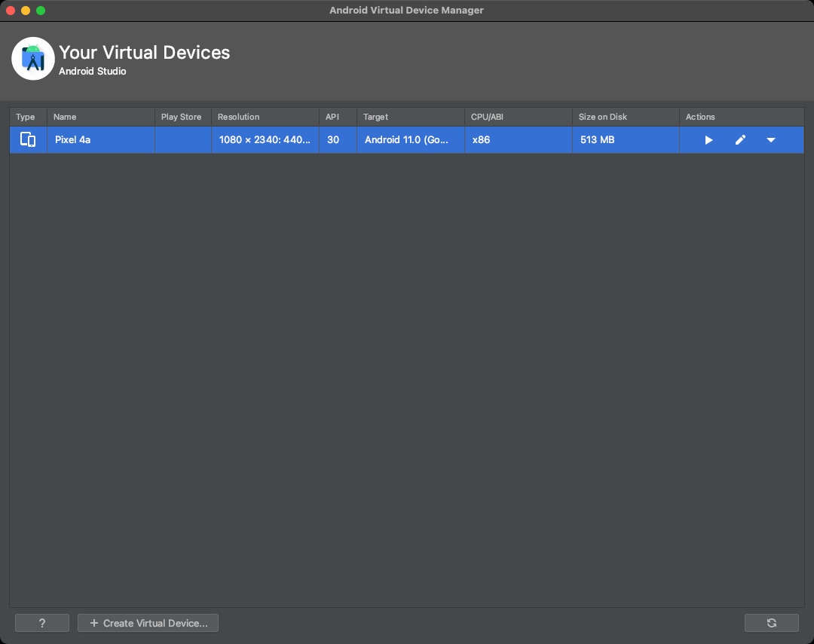Select the Pixel 4a name cell
Viewport: 814px width, 644px height.
click(101, 139)
